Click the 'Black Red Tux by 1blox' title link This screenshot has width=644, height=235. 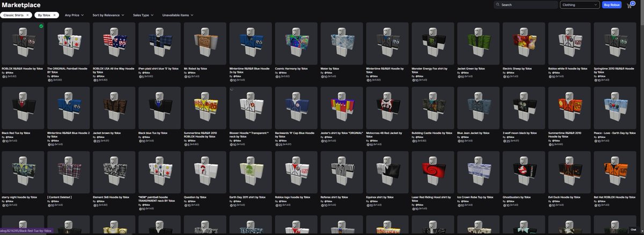click(16, 133)
